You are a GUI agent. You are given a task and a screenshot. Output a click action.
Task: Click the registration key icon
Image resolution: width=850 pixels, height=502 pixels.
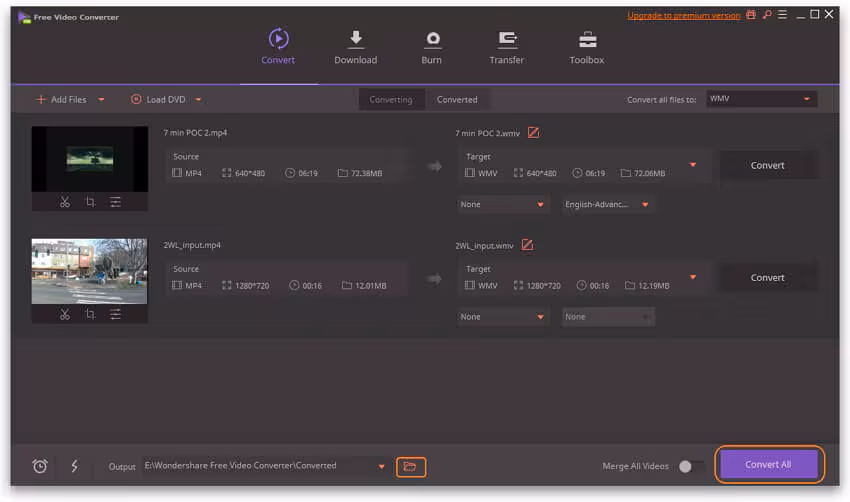[767, 15]
